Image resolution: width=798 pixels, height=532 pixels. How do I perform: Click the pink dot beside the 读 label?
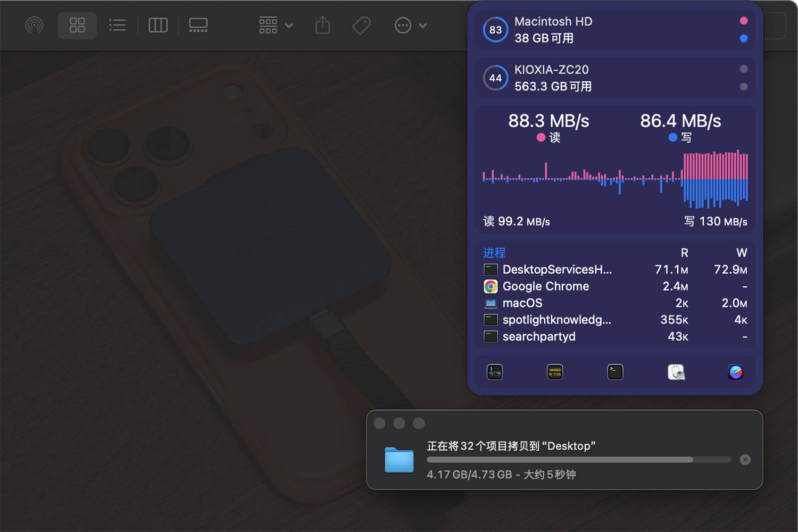coord(541,138)
